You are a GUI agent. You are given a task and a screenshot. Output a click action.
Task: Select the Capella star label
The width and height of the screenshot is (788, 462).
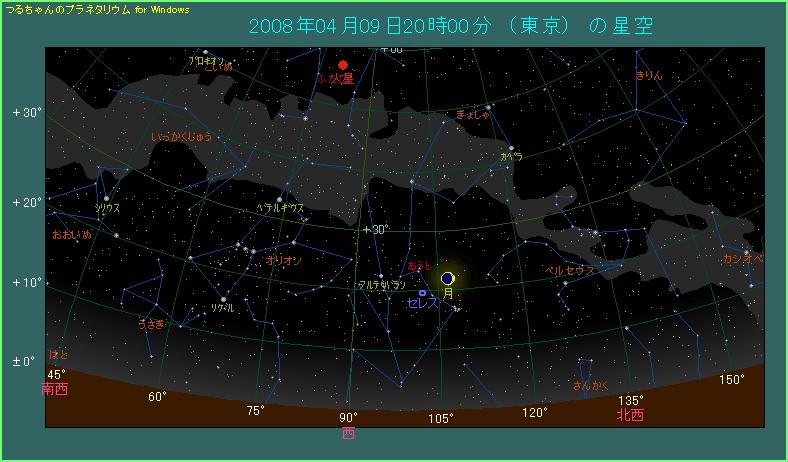[512, 157]
